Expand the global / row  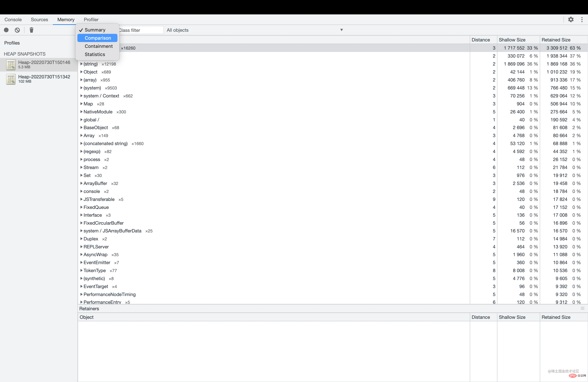tap(81, 120)
